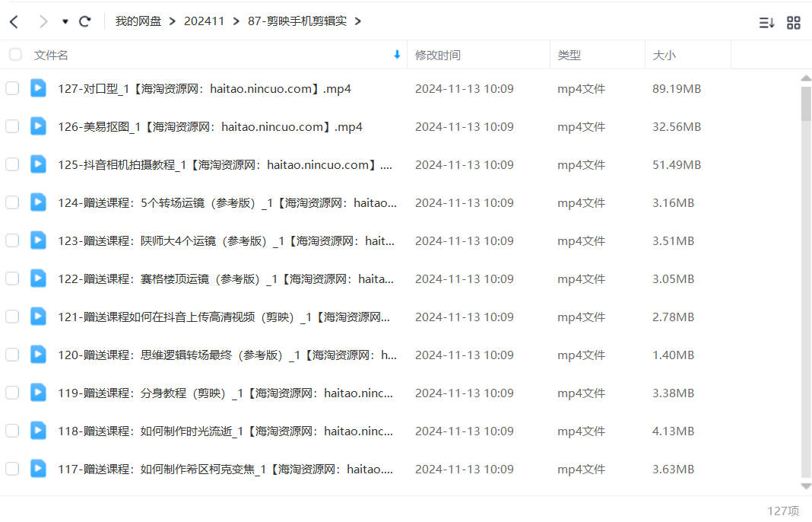Open the navigation history dropdown arrow
This screenshot has height=522, width=812.
pyautogui.click(x=65, y=22)
